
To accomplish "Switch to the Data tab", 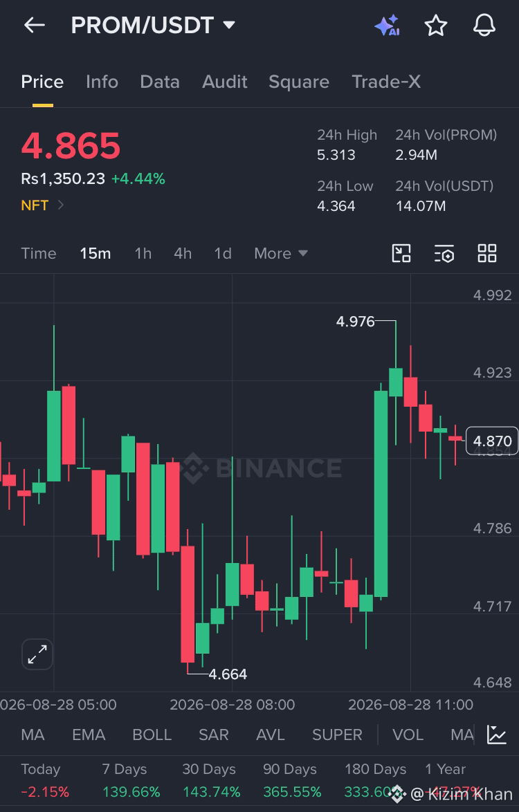I will (x=160, y=82).
